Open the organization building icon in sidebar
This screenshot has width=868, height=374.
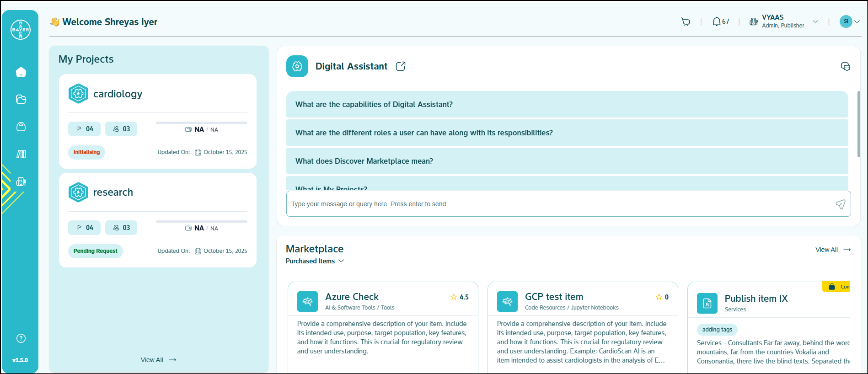[x=21, y=182]
